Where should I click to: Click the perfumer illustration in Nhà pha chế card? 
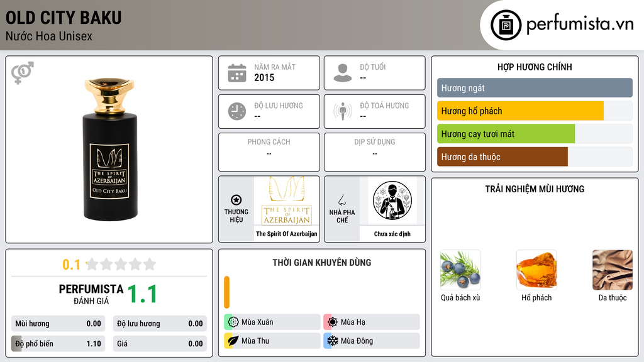[392, 200]
